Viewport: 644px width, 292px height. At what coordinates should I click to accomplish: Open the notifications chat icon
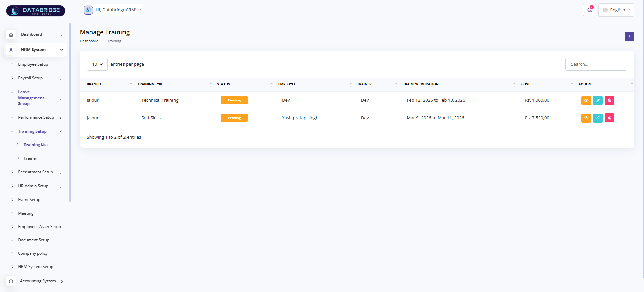pos(590,10)
